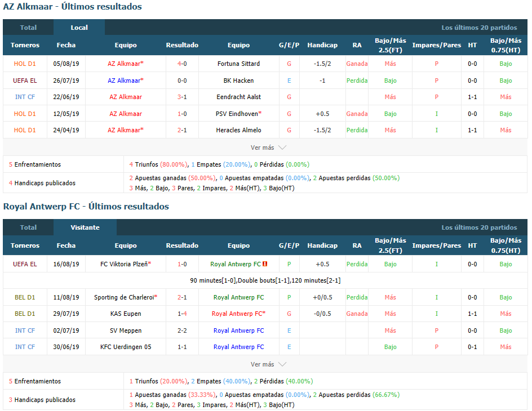This screenshot has height=411, width=532.
Task: Switch to Total tab in AZ Alkmaar table
Action: 28,28
